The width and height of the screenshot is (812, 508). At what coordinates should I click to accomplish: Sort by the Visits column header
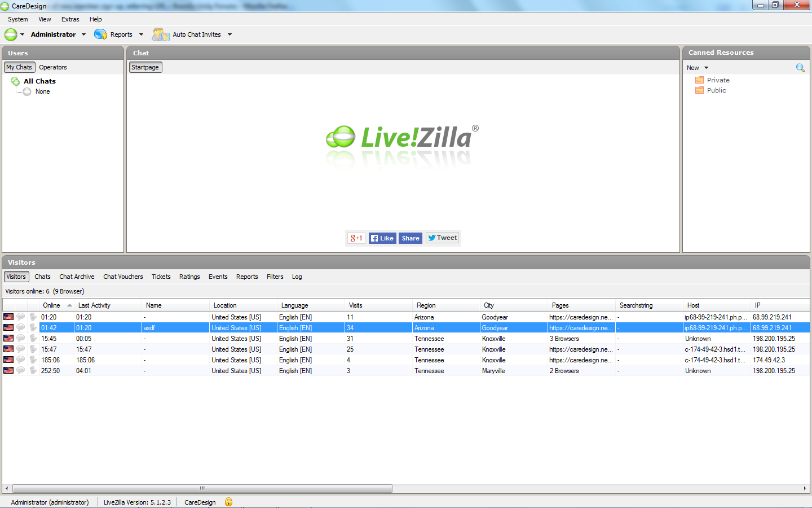[x=379, y=305]
